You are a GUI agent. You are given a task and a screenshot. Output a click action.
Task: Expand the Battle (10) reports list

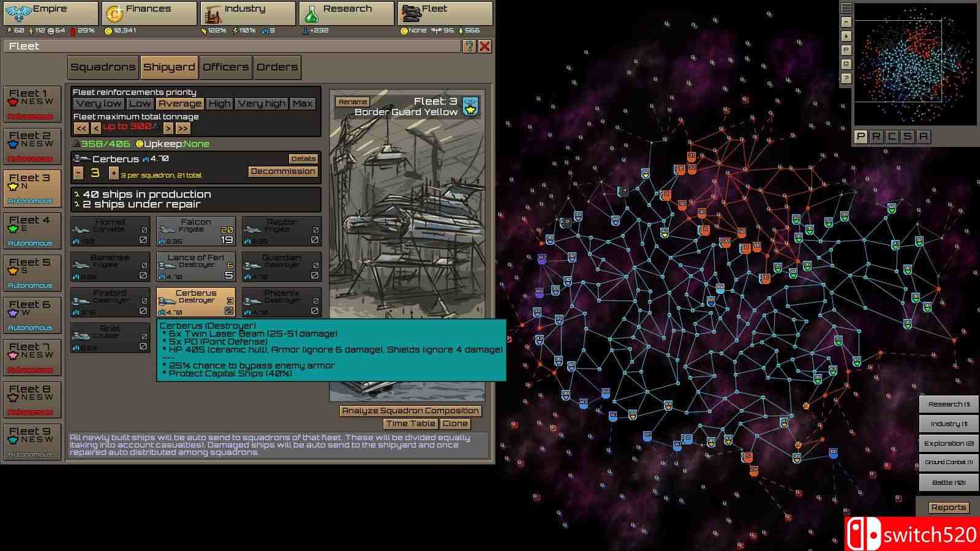pyautogui.click(x=948, y=482)
